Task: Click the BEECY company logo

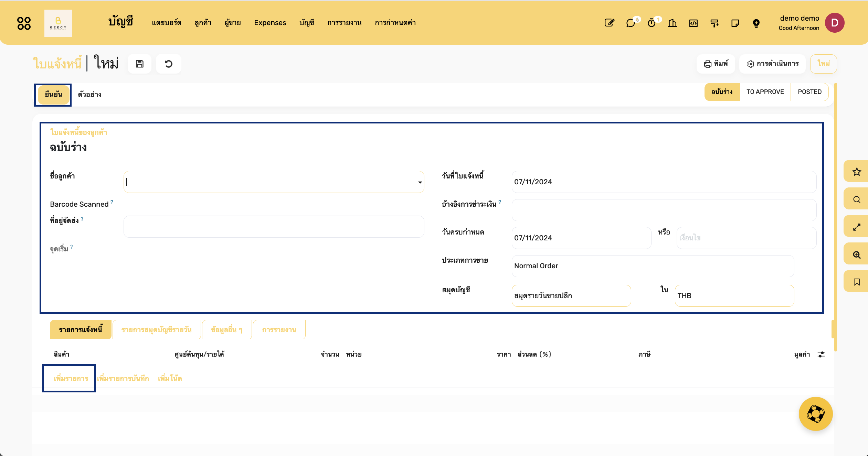Action: tap(58, 23)
